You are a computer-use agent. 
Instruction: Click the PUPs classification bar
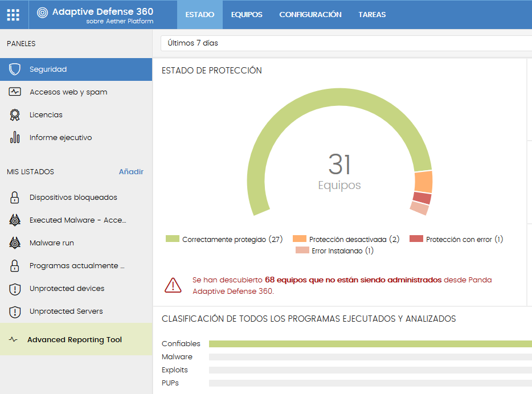point(370,383)
